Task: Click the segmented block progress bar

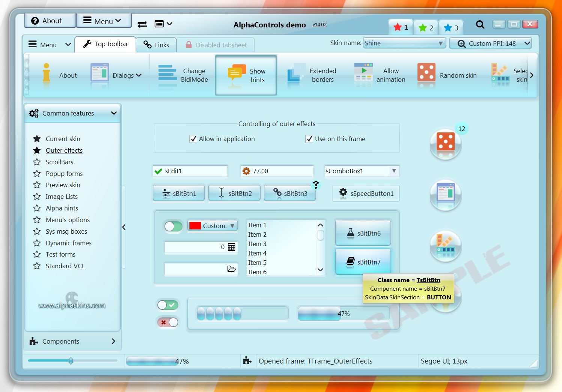Action: pos(243,314)
